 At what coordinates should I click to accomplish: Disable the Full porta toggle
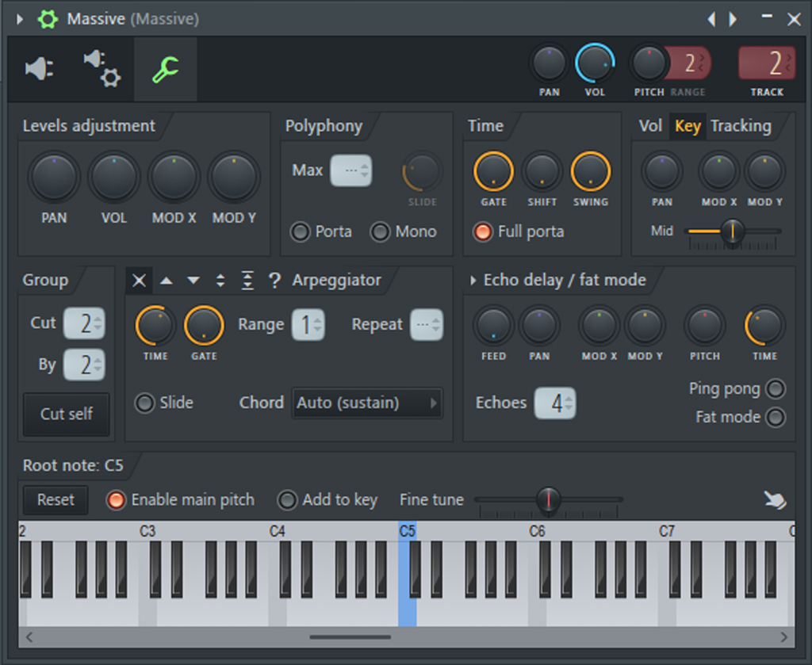coord(482,232)
